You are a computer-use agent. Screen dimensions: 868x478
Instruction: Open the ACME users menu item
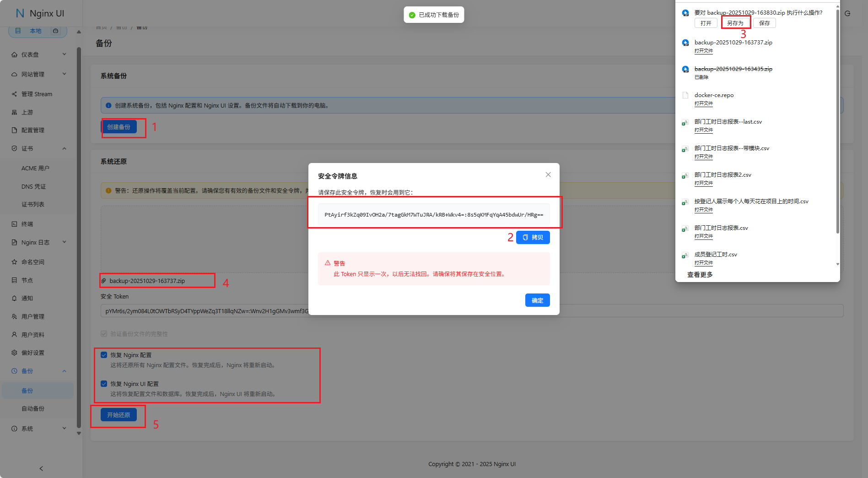coord(35,168)
